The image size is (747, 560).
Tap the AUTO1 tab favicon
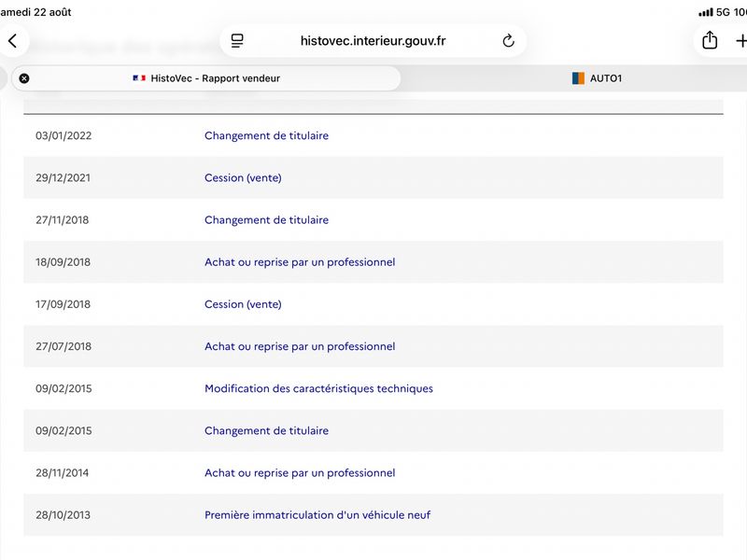coord(578,78)
